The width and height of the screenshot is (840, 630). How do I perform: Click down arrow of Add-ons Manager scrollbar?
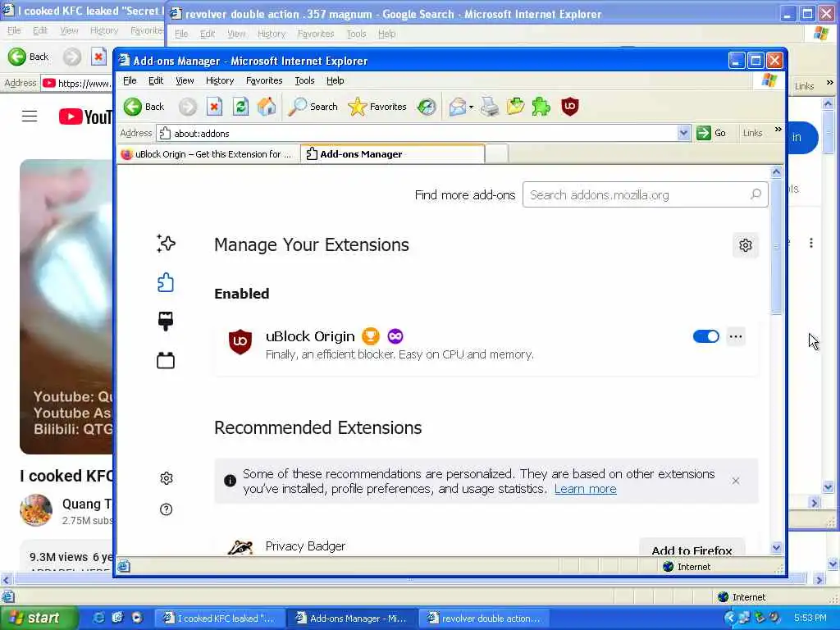pos(776,547)
